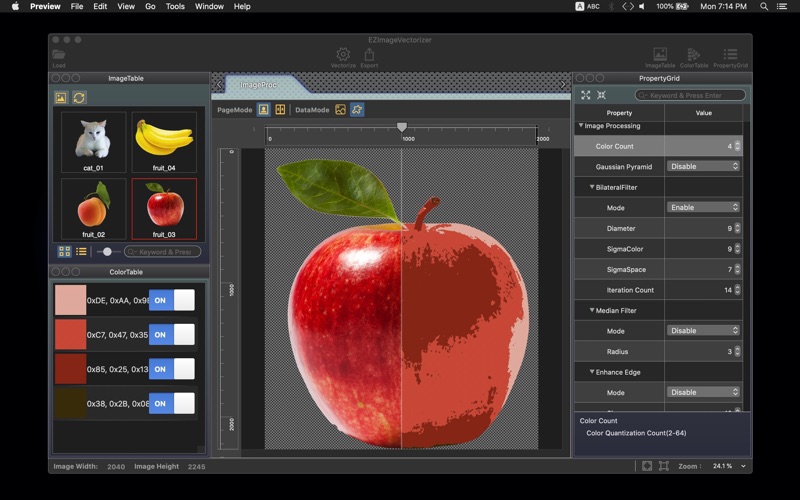Screen dimensions: 800x500
Task: Toggle the 0x85, 0x25, 0x13 color switch
Action: (171, 369)
